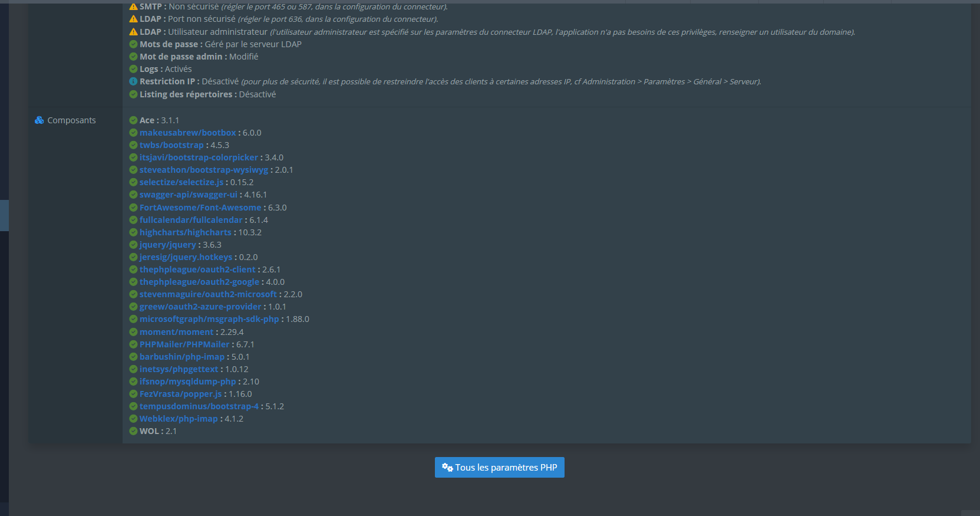The width and height of the screenshot is (980, 516).
Task: Open the tempusdominus/bootstrap-4 link
Action: (199, 406)
